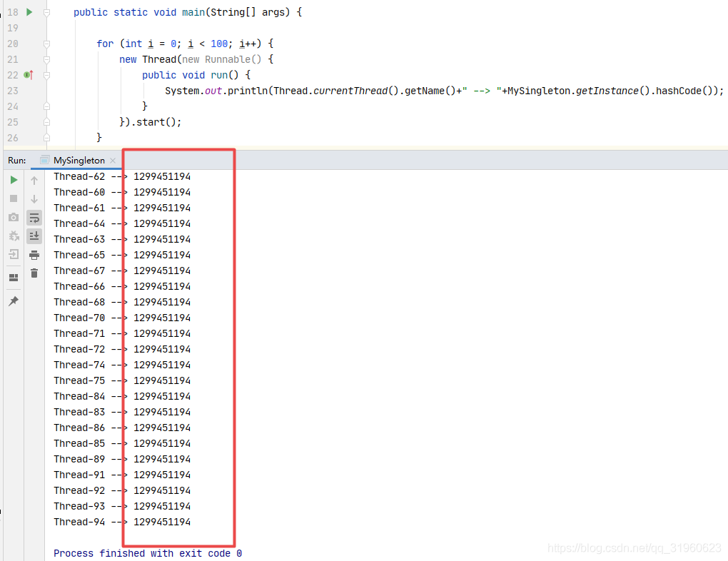
Task: Toggle scroll to end of console
Action: [x=34, y=236]
